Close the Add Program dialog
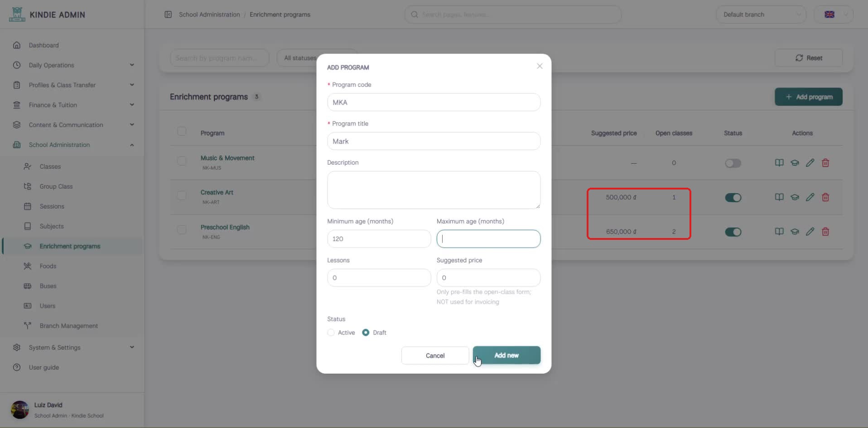The height and width of the screenshot is (428, 868). coord(540,66)
